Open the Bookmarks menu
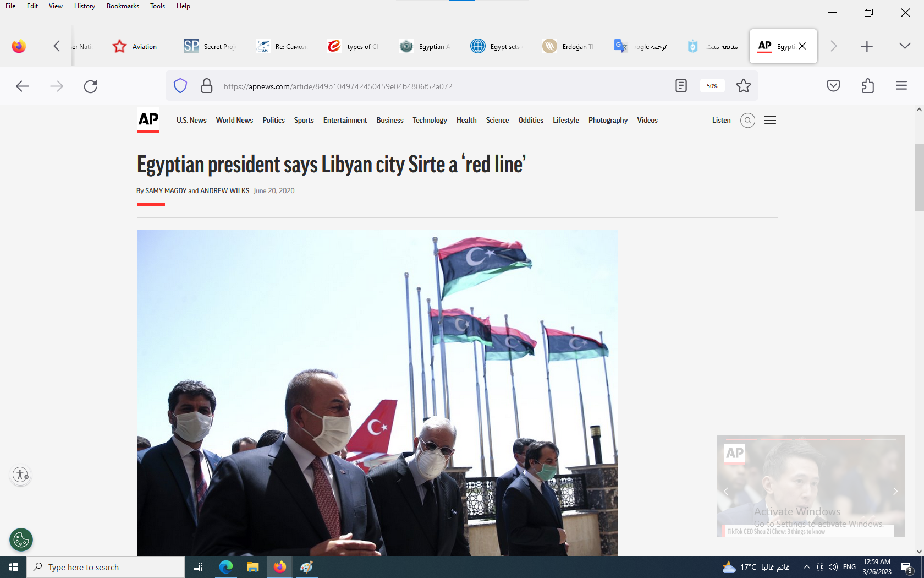 pyautogui.click(x=123, y=6)
